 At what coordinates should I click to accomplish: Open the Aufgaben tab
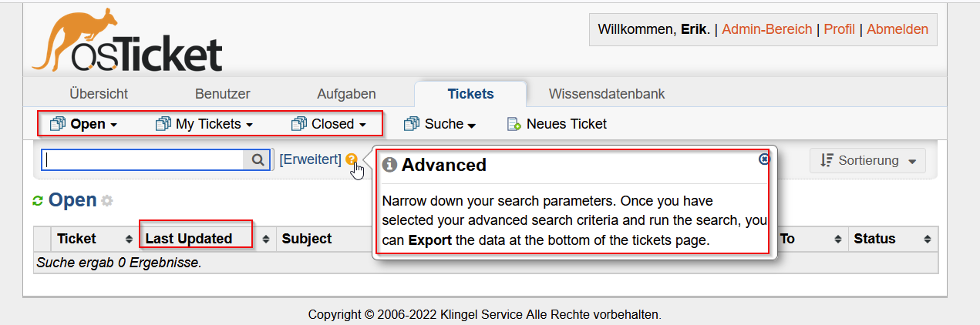(346, 94)
